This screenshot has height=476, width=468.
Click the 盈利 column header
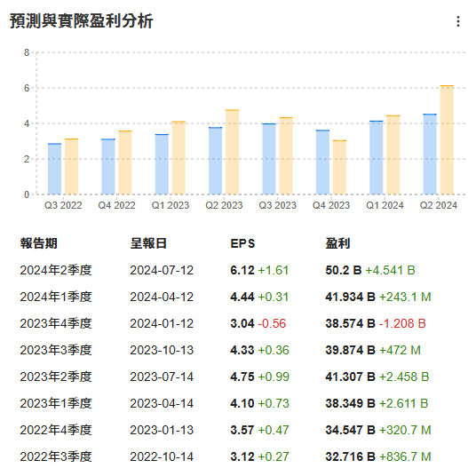(337, 243)
